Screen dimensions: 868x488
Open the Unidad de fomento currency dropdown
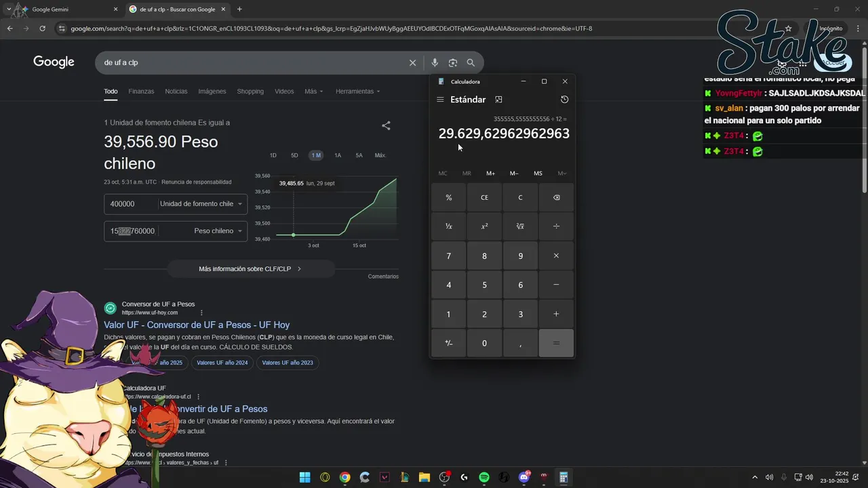pos(201,204)
